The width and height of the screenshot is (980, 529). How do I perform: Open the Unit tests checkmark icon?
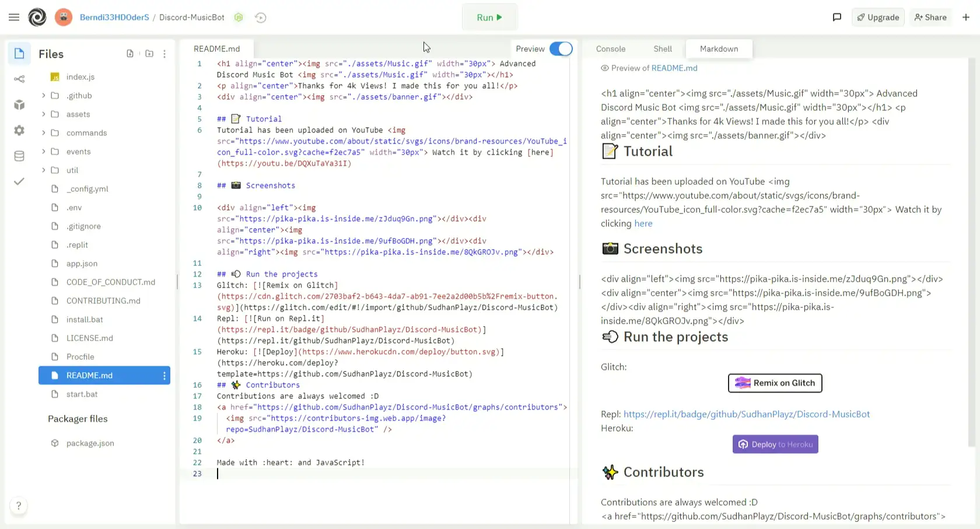click(19, 181)
